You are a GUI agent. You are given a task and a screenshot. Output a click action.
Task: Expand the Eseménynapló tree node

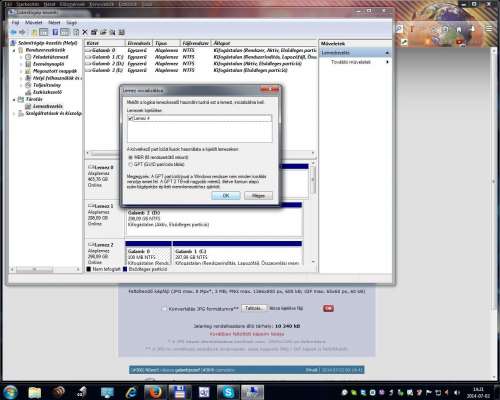(21, 64)
